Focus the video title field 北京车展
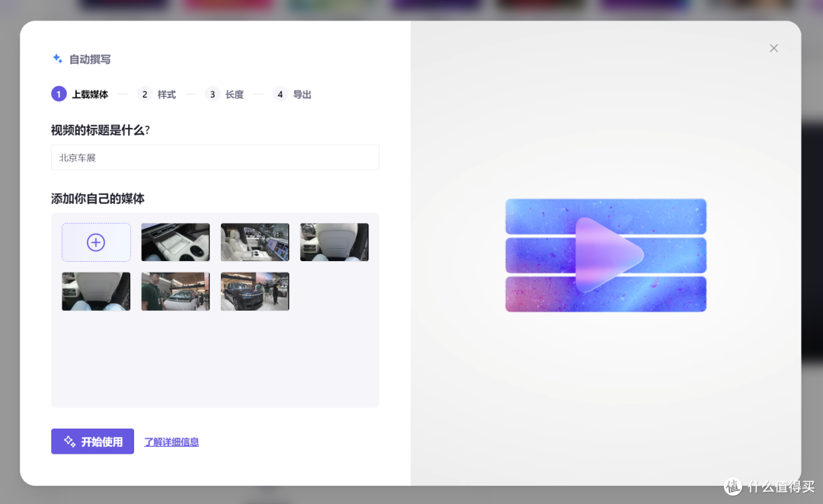The height and width of the screenshot is (504, 823). click(215, 158)
